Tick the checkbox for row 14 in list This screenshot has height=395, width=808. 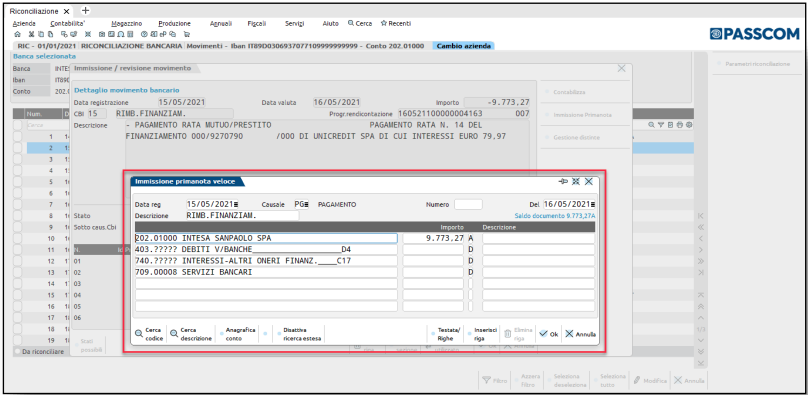click(x=18, y=284)
